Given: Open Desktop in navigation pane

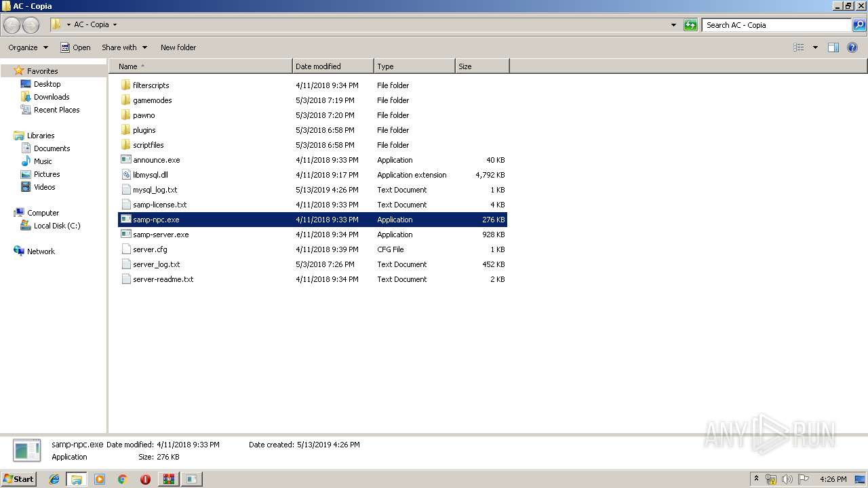Looking at the screenshot, I should [47, 84].
